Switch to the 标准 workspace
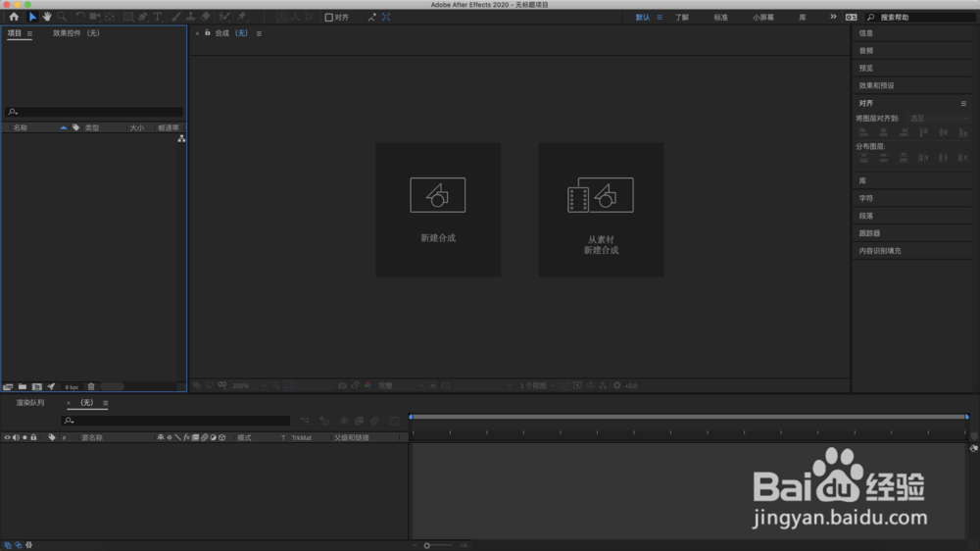Viewport: 980px width, 551px height. pyautogui.click(x=720, y=18)
